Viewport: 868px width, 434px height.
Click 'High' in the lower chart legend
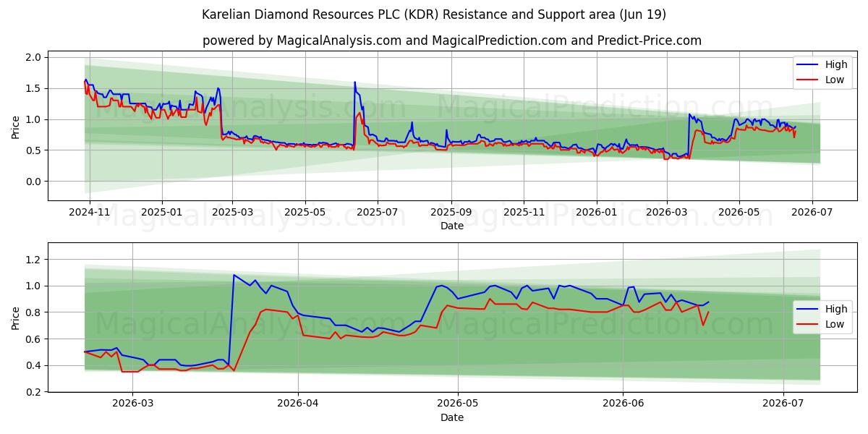836,309
